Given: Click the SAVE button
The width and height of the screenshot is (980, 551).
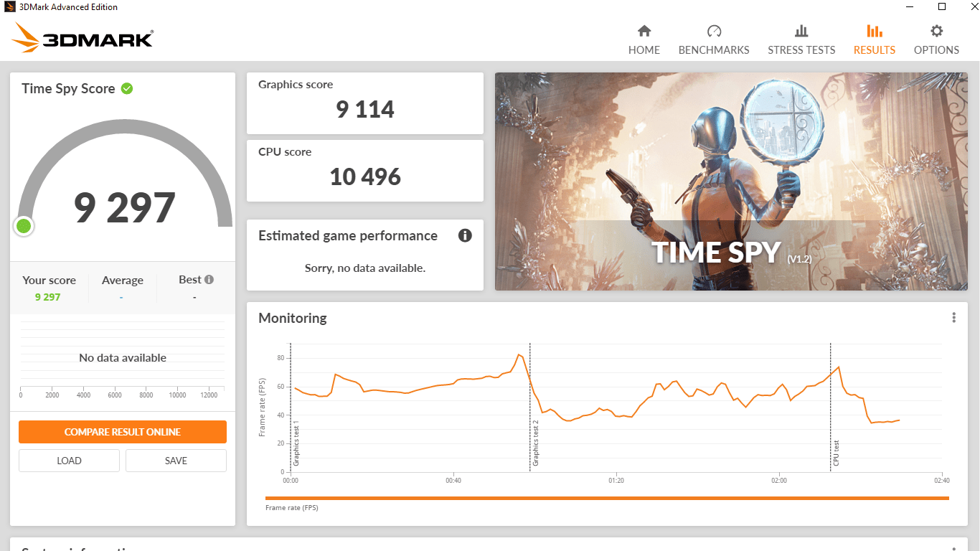Looking at the screenshot, I should 176,461.
